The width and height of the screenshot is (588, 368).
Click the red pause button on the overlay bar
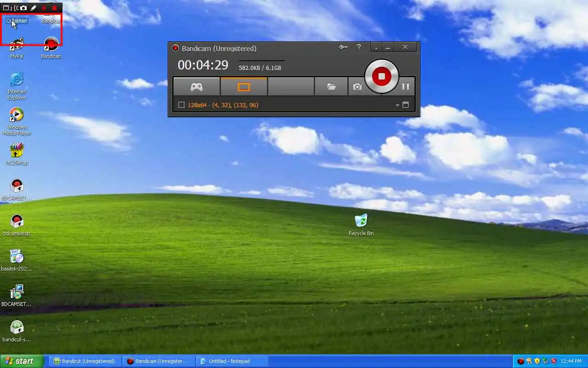click(44, 8)
